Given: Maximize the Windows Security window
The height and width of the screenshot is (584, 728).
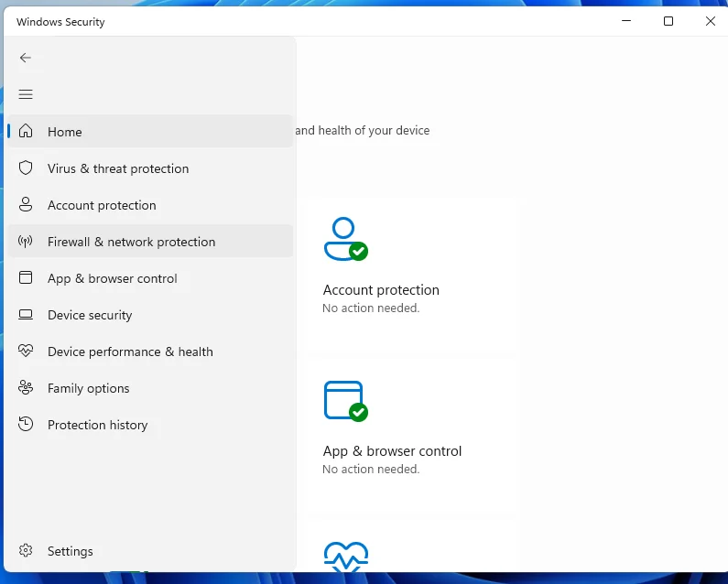Looking at the screenshot, I should (x=668, y=21).
